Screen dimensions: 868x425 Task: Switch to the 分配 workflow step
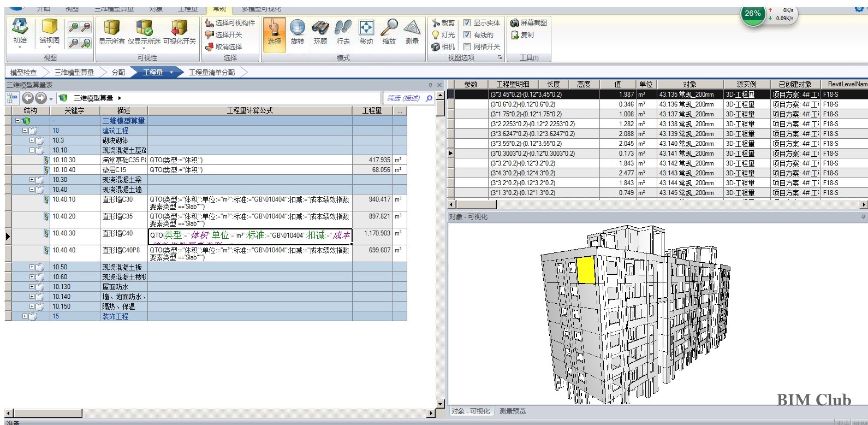(118, 72)
